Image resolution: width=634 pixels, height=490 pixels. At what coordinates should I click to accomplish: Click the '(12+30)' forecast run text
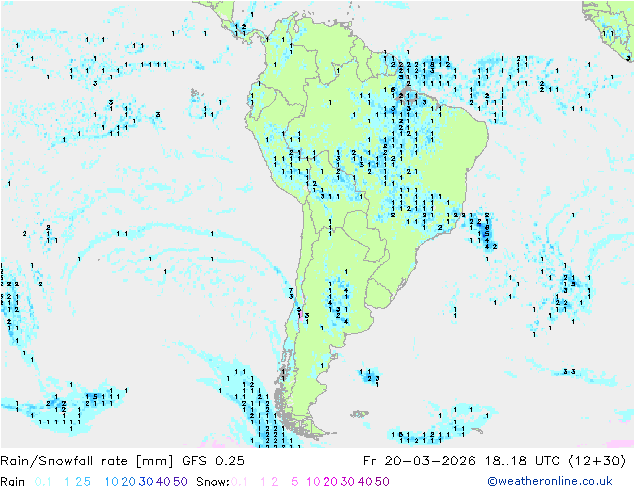click(597, 461)
